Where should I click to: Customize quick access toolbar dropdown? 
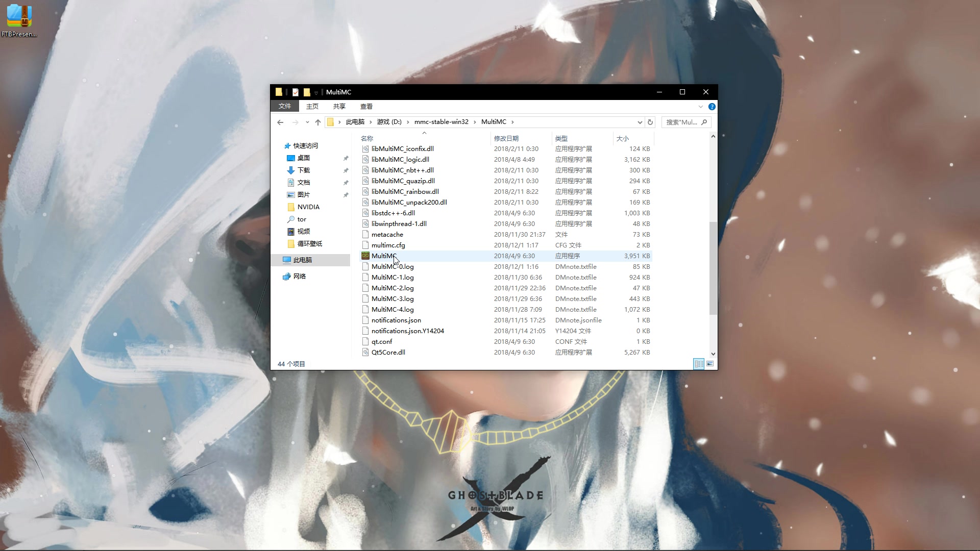[x=316, y=93]
